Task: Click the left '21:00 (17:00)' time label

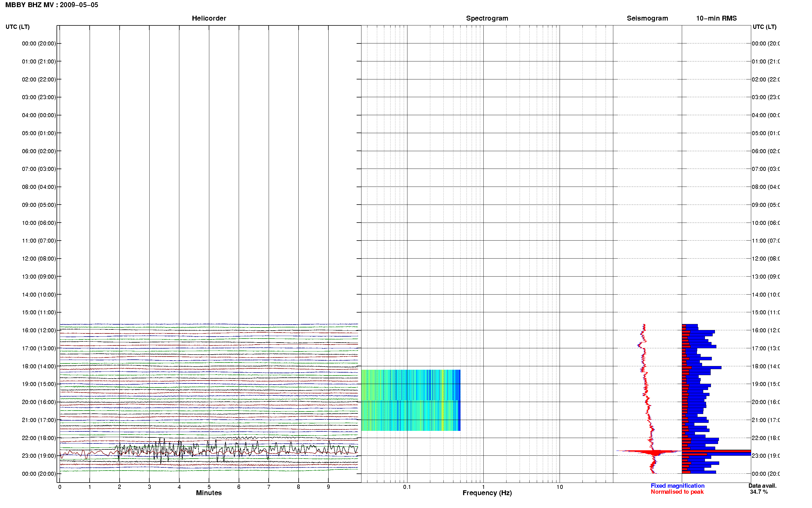Action: [x=39, y=420]
